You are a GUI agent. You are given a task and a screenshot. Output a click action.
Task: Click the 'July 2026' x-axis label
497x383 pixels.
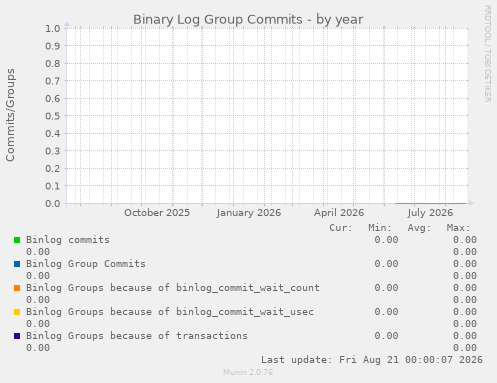click(x=430, y=213)
